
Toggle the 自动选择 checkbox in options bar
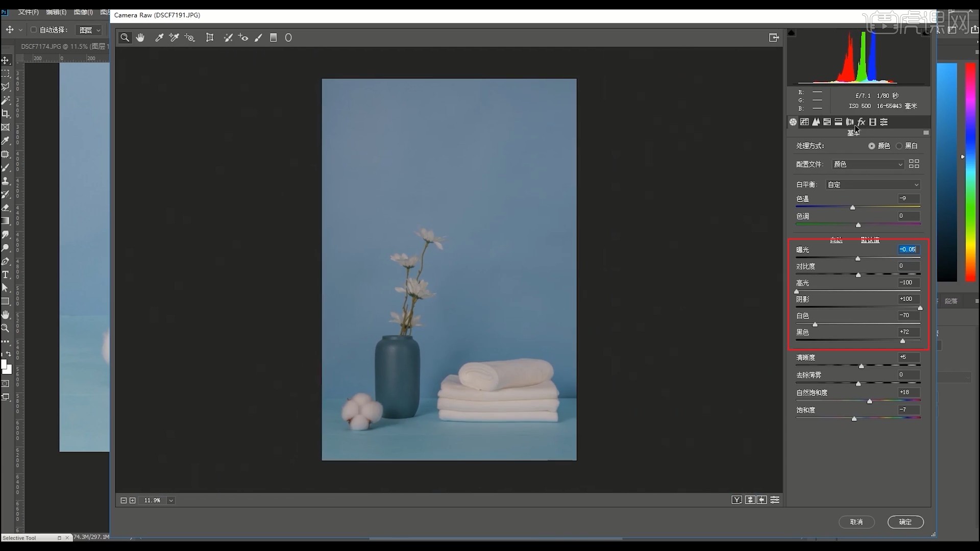tap(34, 30)
